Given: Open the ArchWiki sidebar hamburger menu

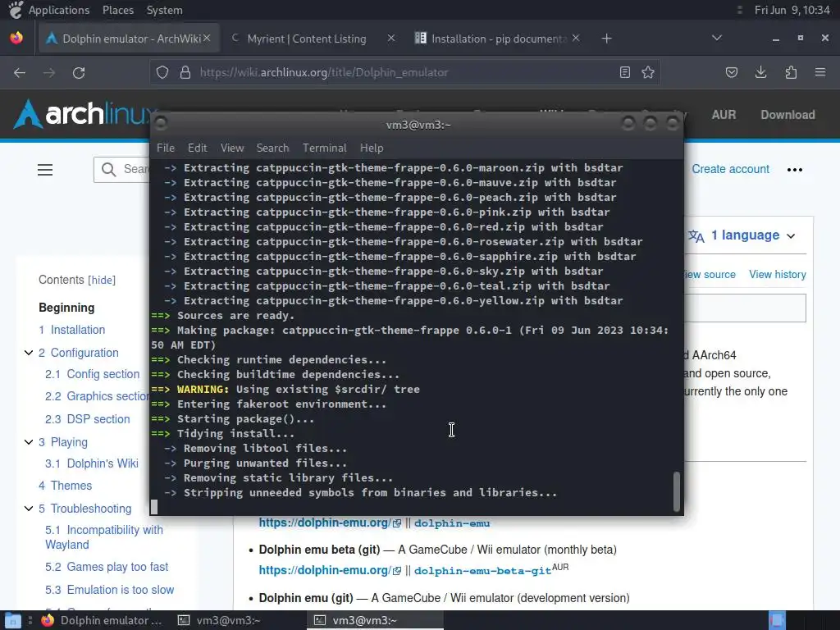Looking at the screenshot, I should [45, 170].
